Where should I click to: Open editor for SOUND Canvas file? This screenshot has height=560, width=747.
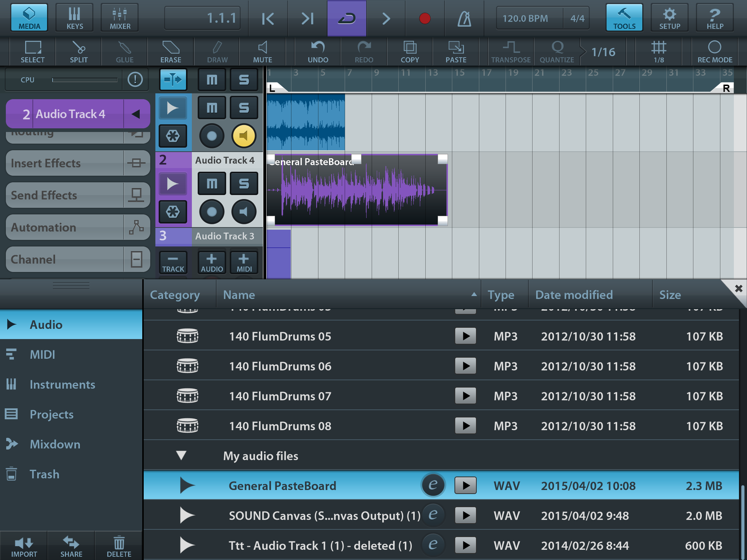pos(433,515)
